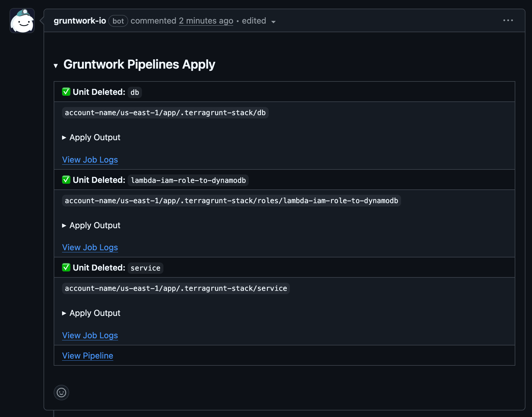Expand Apply Output for lambda-iam-role-to-dynamodb unit
This screenshot has height=417, width=532.
(x=91, y=225)
